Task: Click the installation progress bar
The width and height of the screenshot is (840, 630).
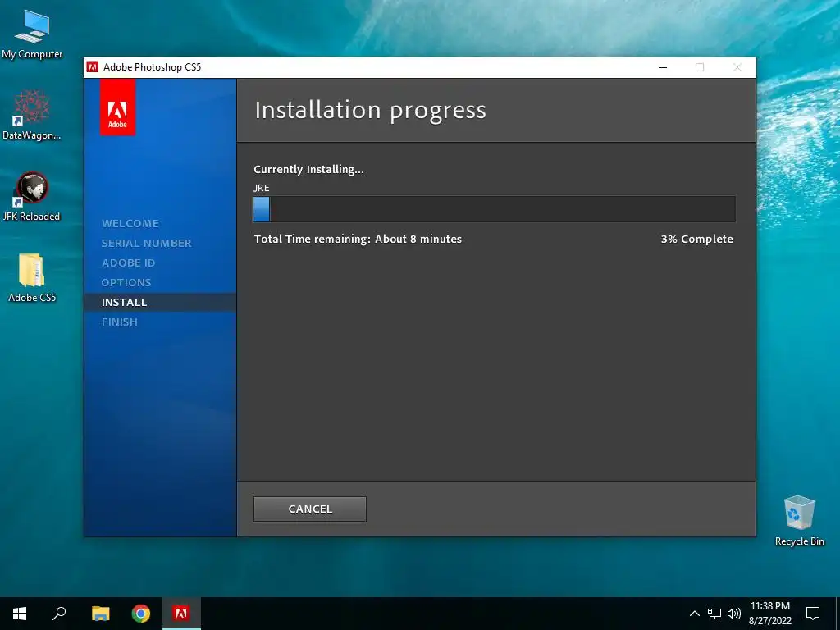Action: 494,209
